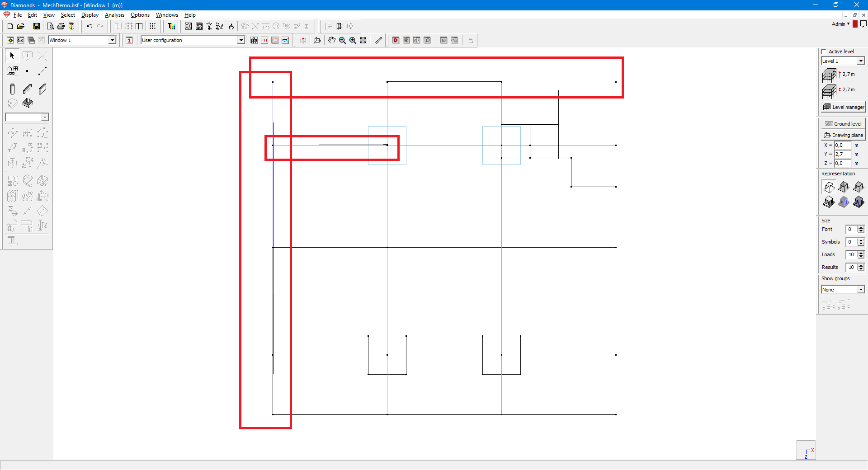
Task: Click the X coordinate input field
Action: point(843,146)
